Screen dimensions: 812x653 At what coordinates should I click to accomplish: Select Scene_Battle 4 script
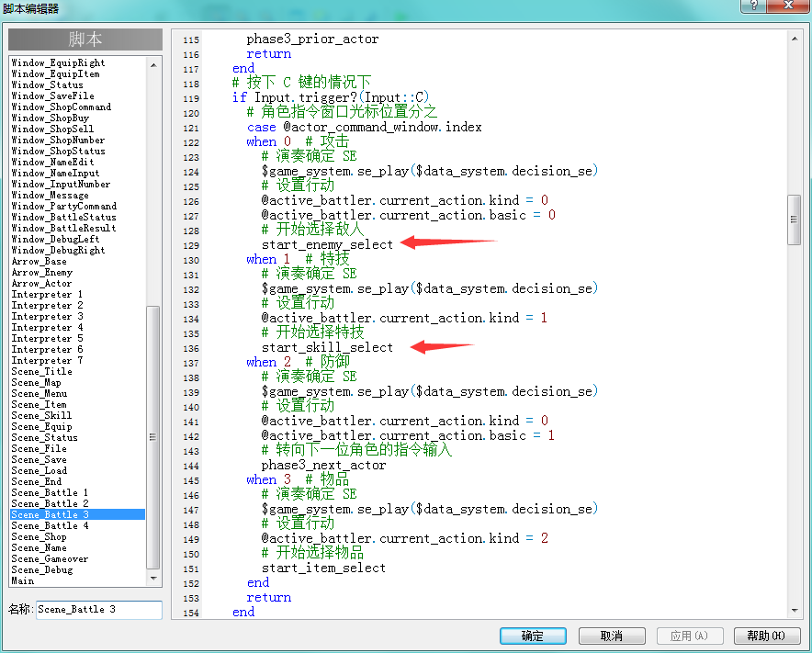(50, 525)
